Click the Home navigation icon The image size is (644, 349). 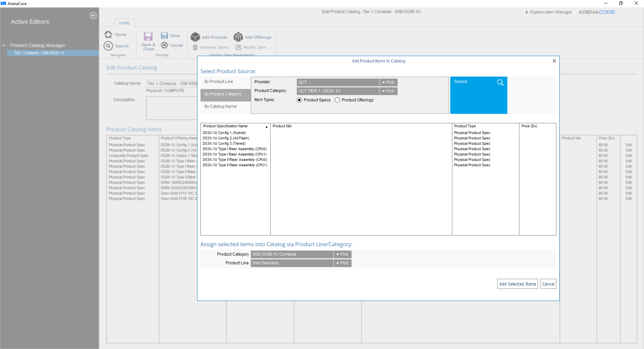(108, 34)
